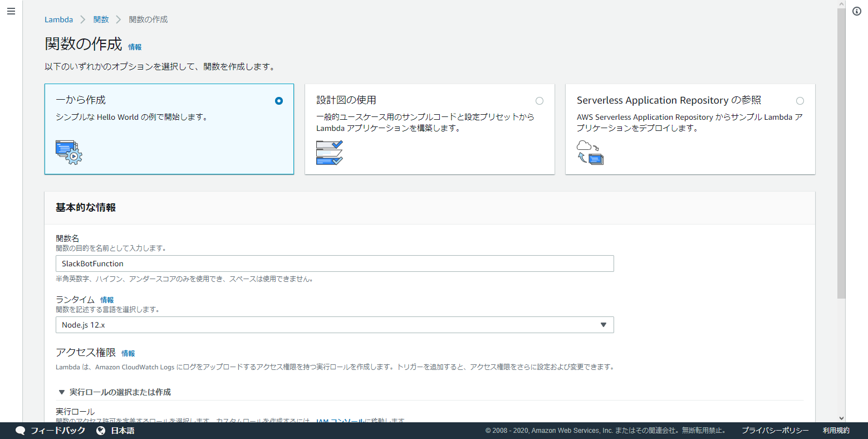Screen dimensions: 868x439
Task: Change language via 日本語 selector
Action: pos(115,431)
